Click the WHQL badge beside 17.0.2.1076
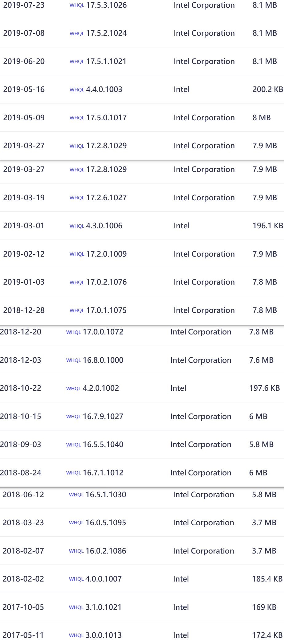Screen dimensions: 284x644 [x=77, y=282]
